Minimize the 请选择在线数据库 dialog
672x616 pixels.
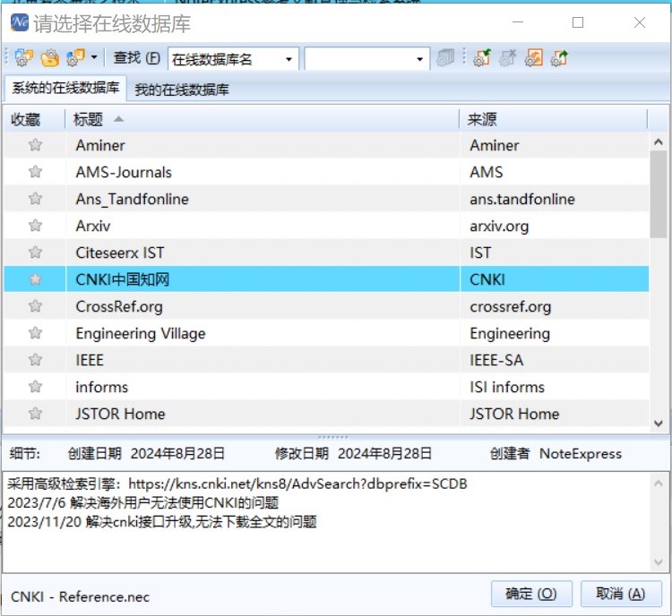[518, 22]
